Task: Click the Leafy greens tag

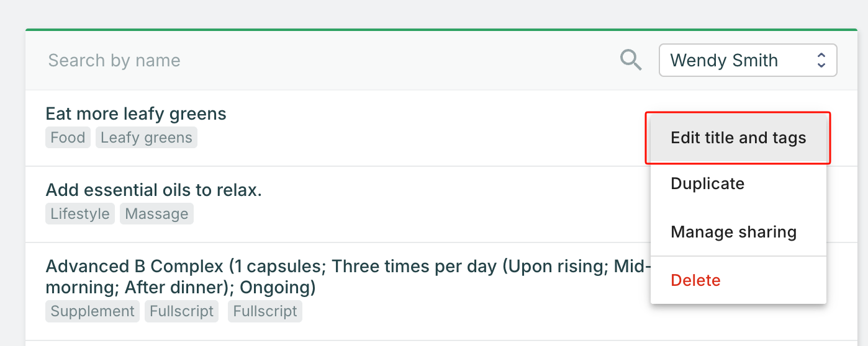Action: 147,138
